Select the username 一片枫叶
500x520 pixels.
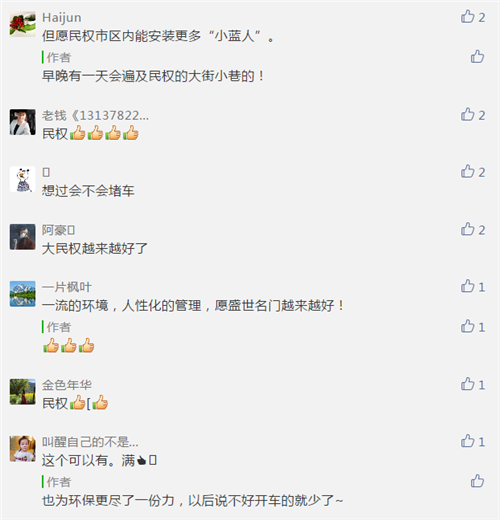(x=67, y=287)
